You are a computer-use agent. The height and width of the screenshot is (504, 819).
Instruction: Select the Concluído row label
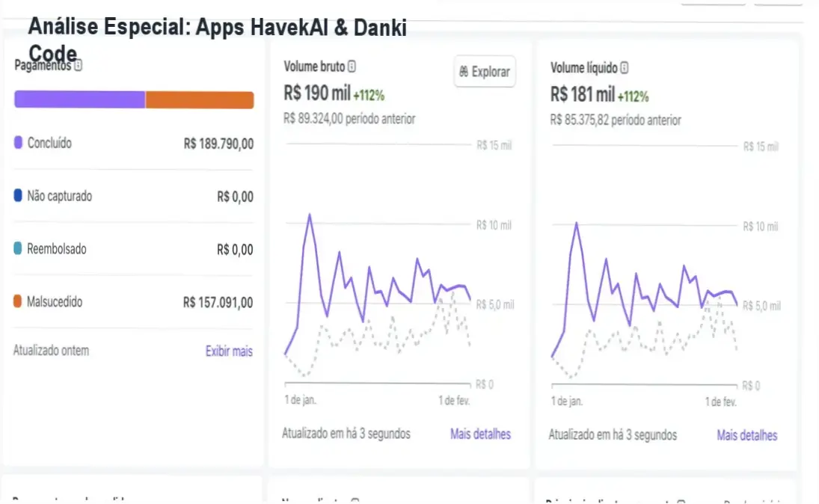[x=49, y=143]
